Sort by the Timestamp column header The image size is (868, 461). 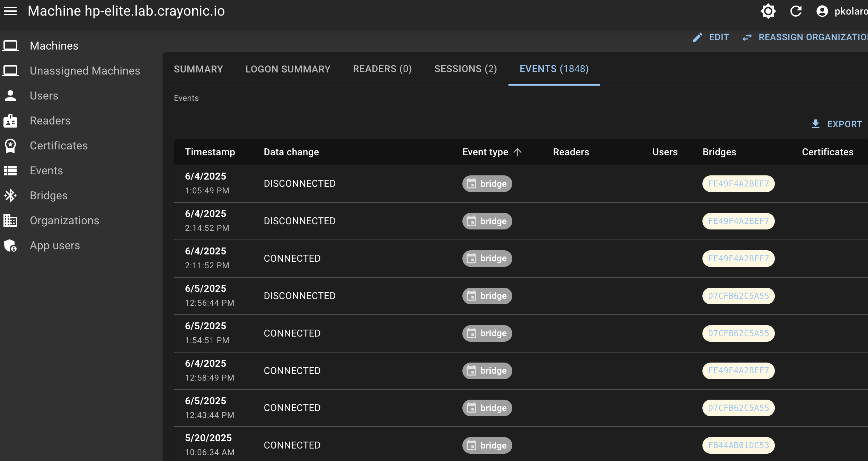210,152
